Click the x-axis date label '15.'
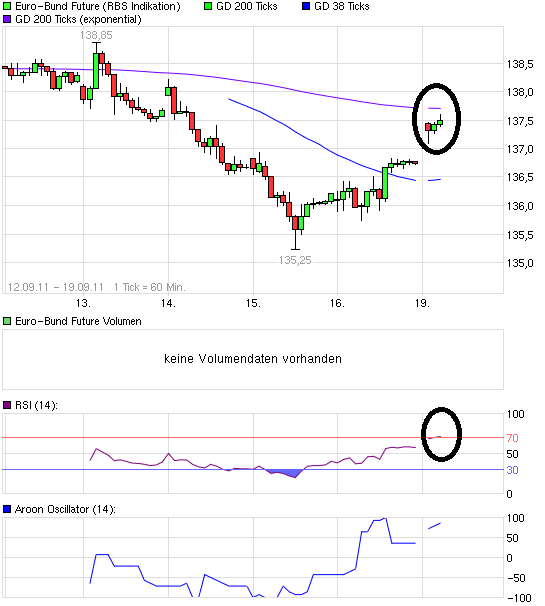 tap(253, 303)
